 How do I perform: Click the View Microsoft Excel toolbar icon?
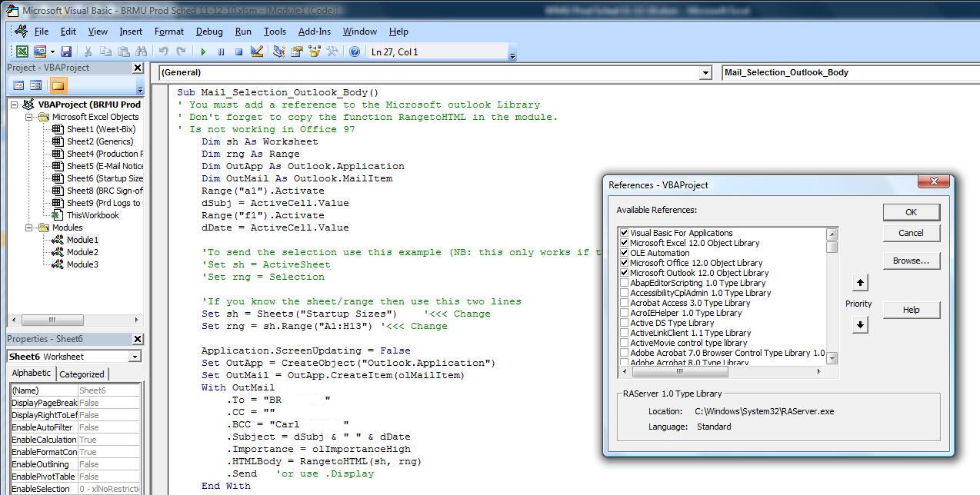point(22,51)
